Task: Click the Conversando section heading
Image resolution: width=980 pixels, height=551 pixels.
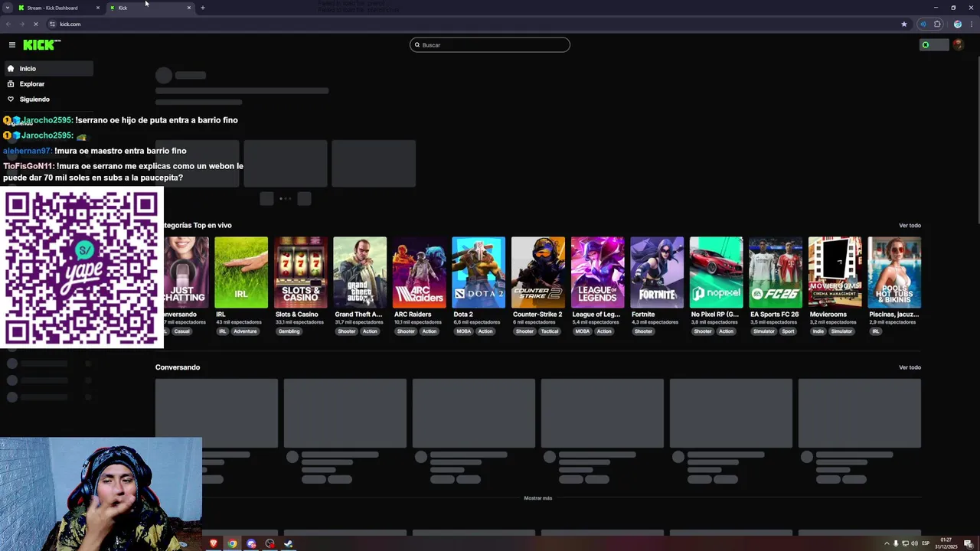Action: [178, 367]
